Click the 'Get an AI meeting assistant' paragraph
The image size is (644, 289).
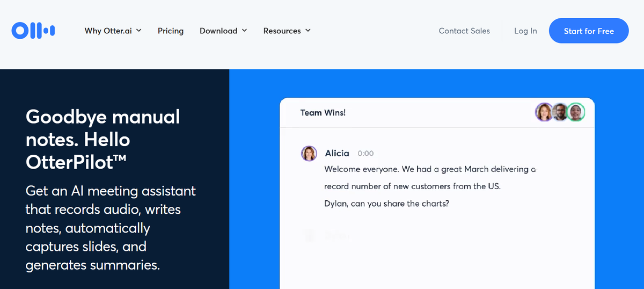pyautogui.click(x=111, y=228)
